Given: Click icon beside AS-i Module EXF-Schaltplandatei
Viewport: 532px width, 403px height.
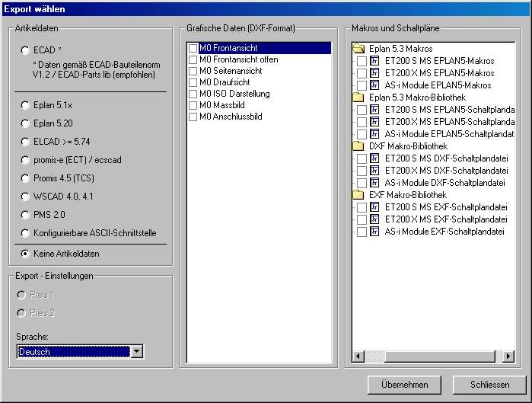Looking at the screenshot, I should (x=374, y=232).
